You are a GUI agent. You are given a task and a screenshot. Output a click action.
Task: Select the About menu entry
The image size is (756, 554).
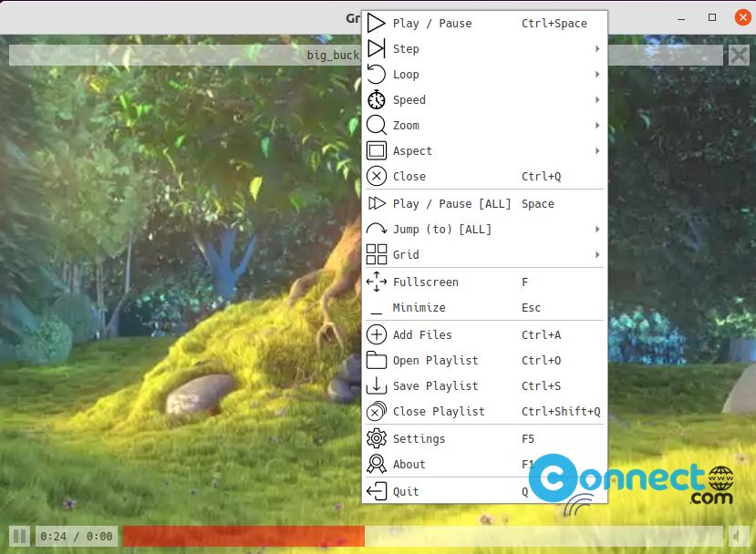[484, 464]
